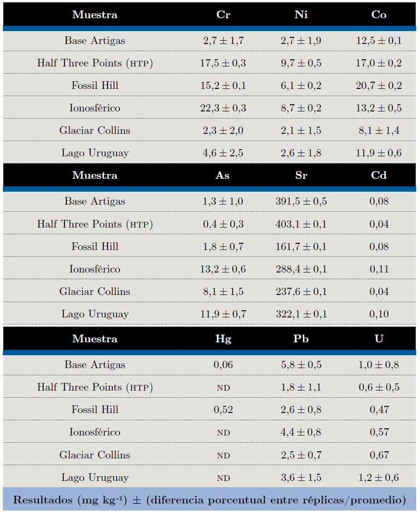Select the As column header
This screenshot has height=512, width=420.
[x=223, y=175]
